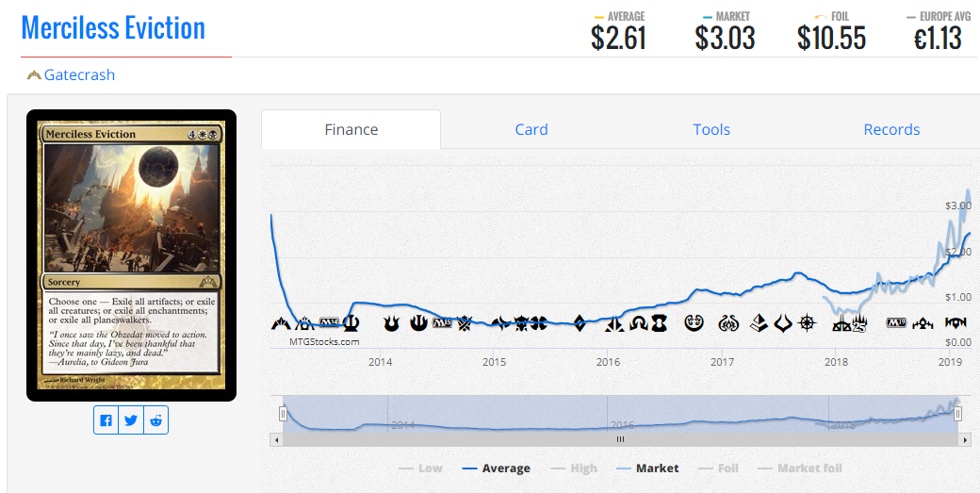
Task: Click the Eldritch Moon set symbol
Action: (x=660, y=323)
